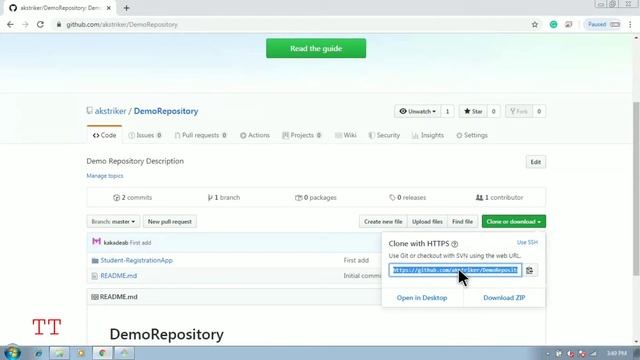Open the DemoRepository title link

[x=166, y=111]
